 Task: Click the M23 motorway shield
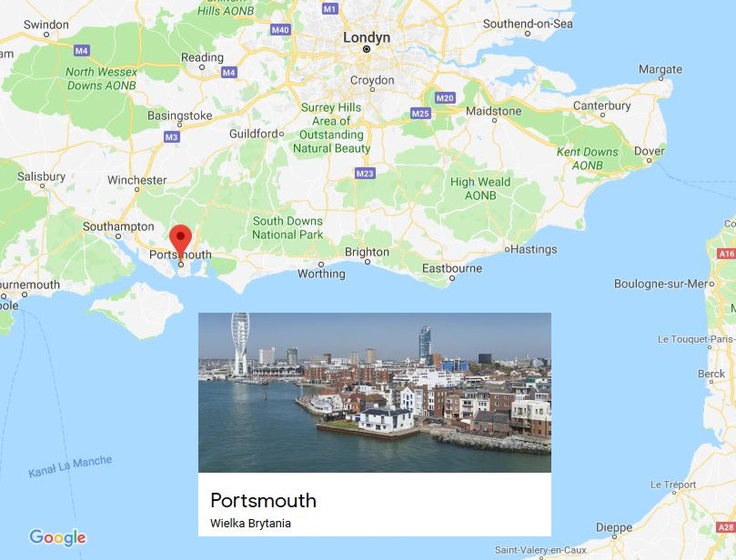[x=365, y=173]
